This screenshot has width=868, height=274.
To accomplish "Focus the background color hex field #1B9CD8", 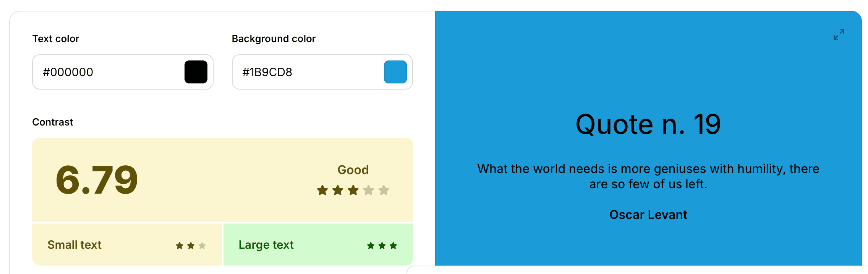I will coord(306,72).
